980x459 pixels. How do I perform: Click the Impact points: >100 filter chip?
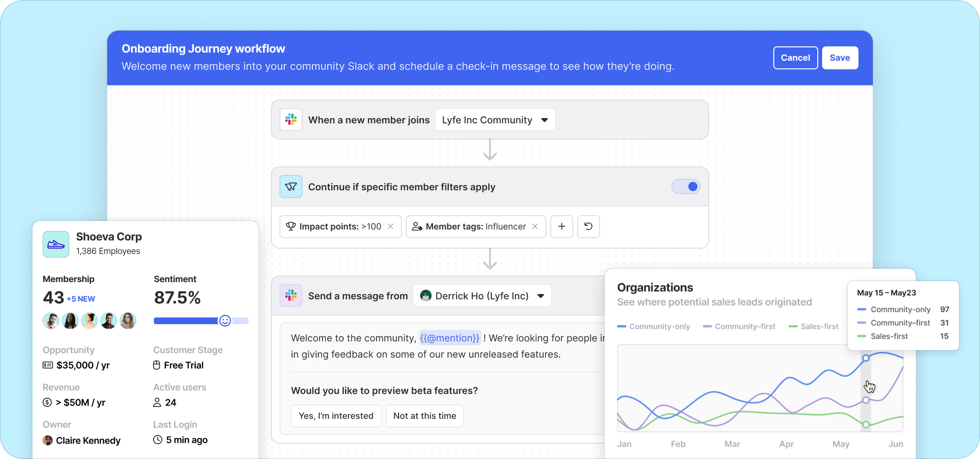[341, 227]
